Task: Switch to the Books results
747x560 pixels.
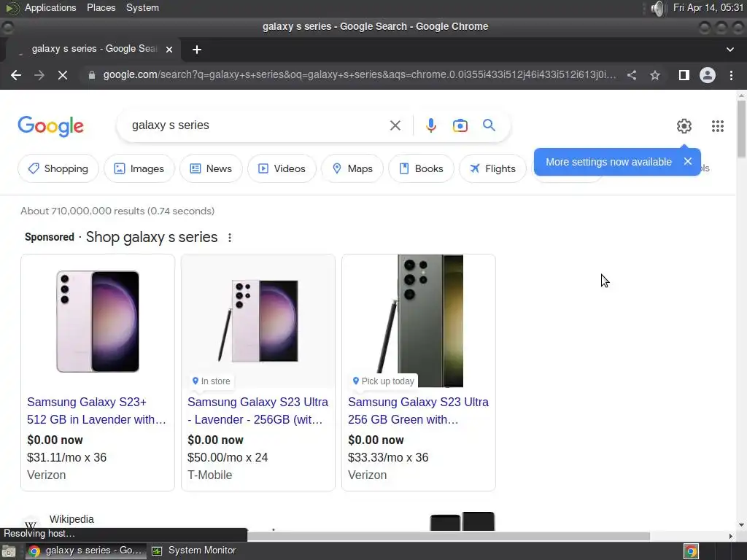Action: pos(421,168)
